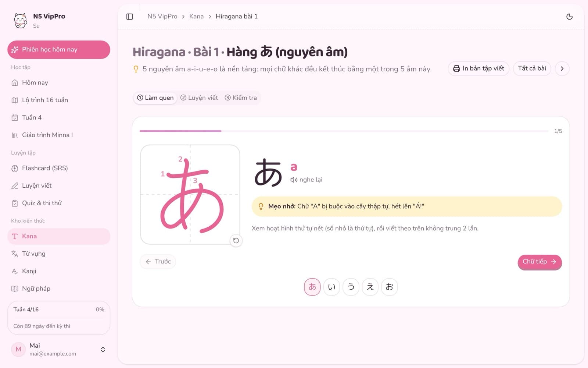The width and height of the screenshot is (588, 368).
Task: Switch to the Luyện viết tab
Action: click(x=199, y=98)
